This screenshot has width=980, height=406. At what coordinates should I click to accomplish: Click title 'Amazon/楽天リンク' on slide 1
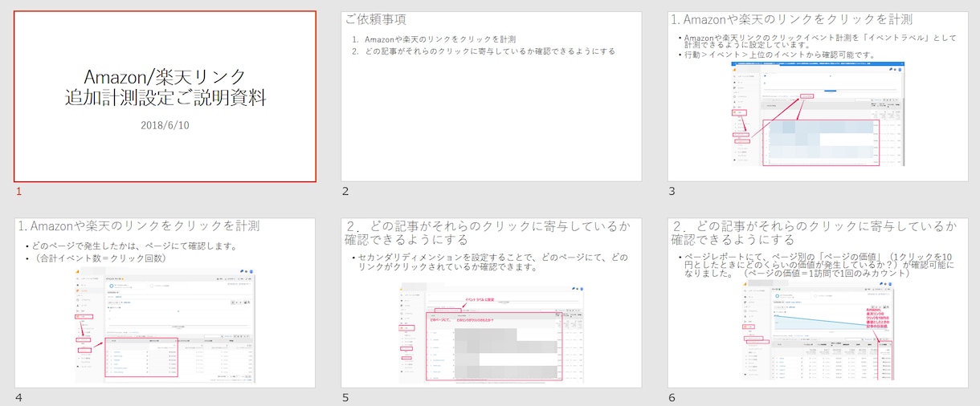(165, 77)
